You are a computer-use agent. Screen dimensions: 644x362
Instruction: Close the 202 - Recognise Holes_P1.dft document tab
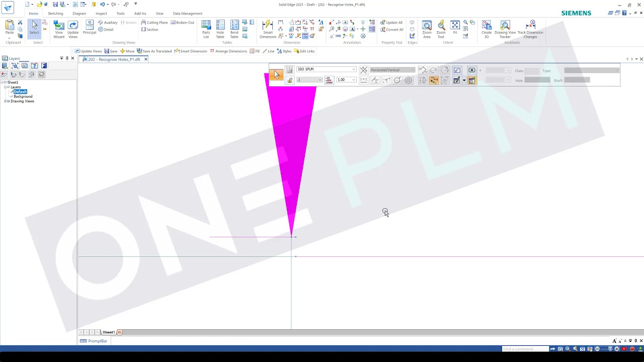(146, 59)
